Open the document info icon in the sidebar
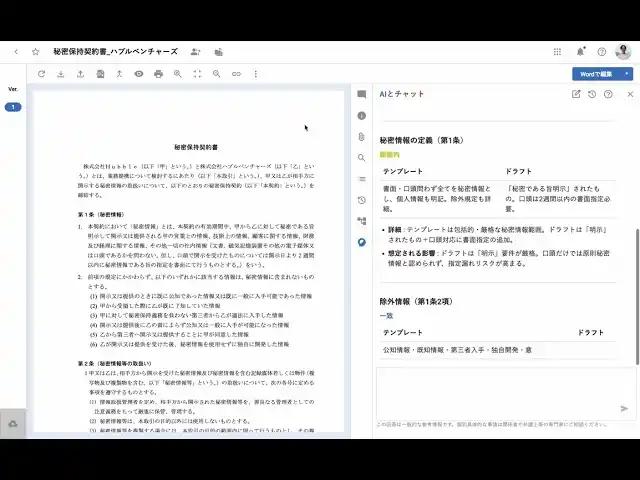This screenshot has height=480, width=640. tap(362, 116)
